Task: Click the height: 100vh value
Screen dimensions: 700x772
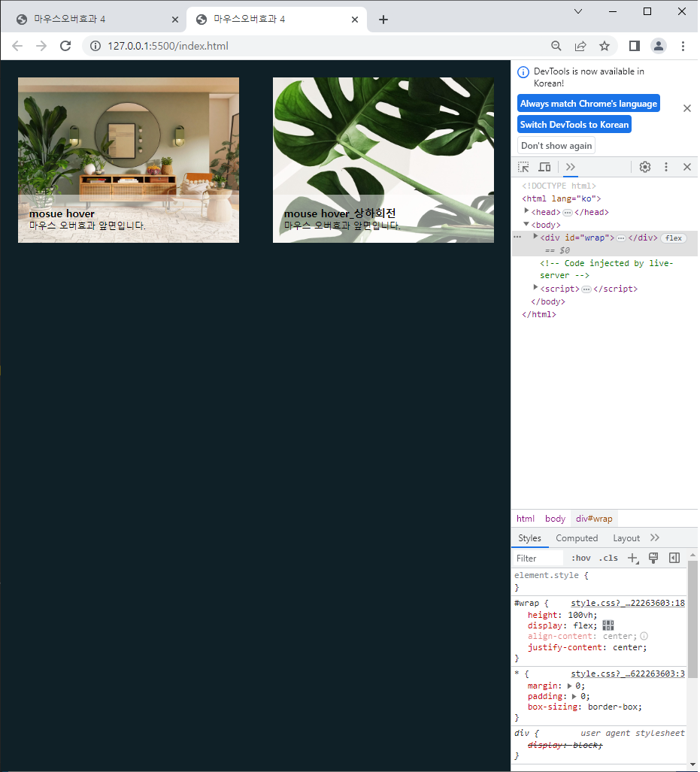Action: click(580, 616)
